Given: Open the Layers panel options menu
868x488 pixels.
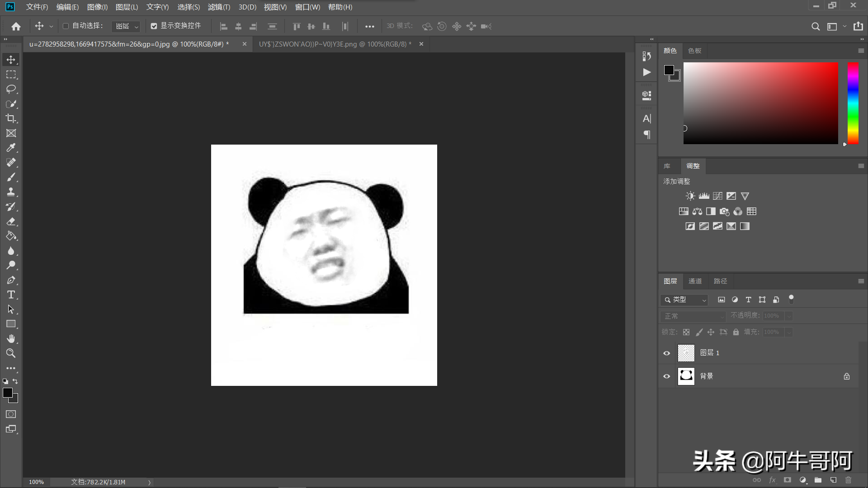Looking at the screenshot, I should click(861, 281).
